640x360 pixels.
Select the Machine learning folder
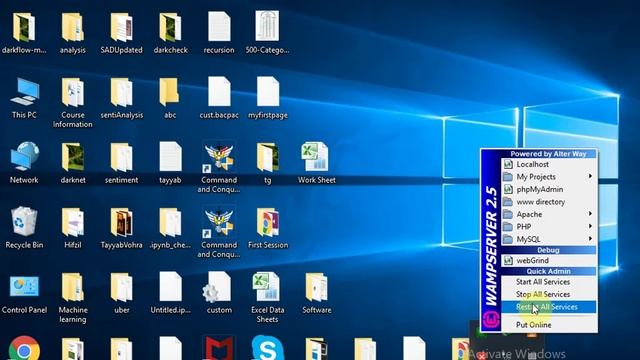click(73, 287)
